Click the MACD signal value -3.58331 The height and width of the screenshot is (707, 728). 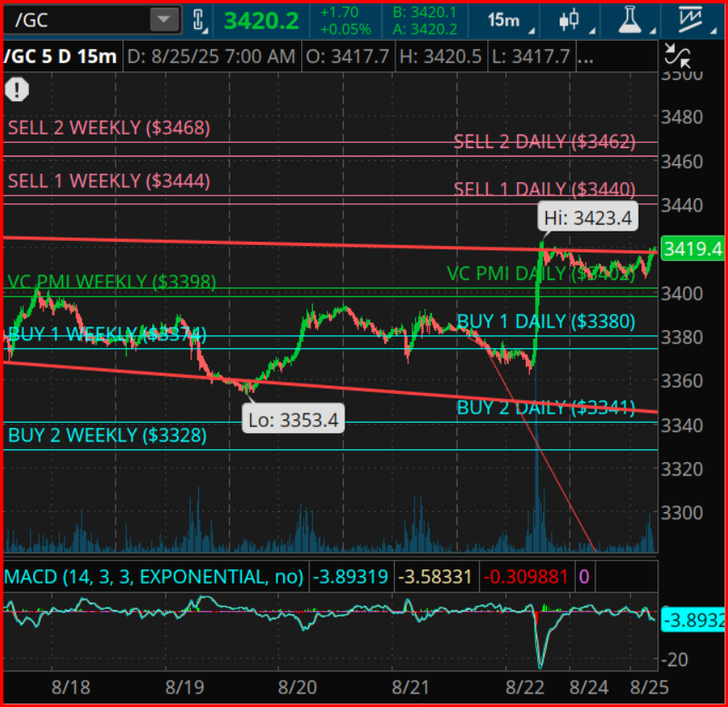coord(435,577)
